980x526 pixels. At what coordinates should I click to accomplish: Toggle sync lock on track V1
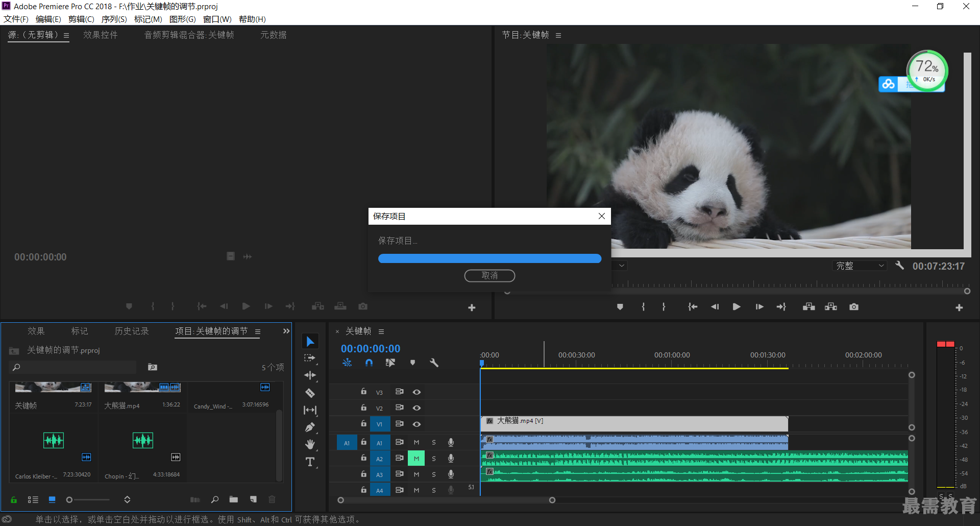[400, 424]
